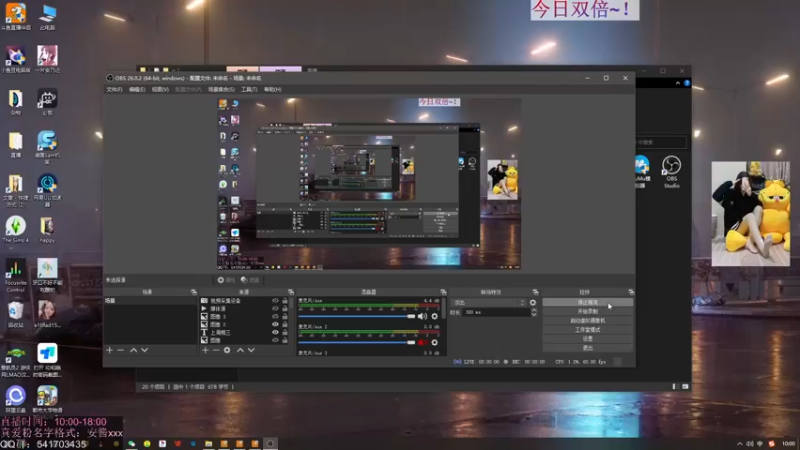Viewport: 800px width, 450px height.
Task: Open the This PC desktop icon
Action: coord(47,16)
